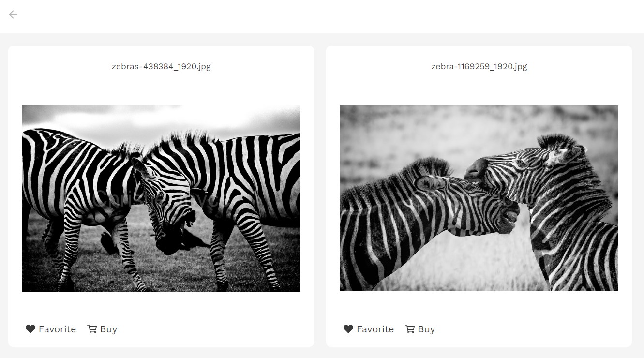The width and height of the screenshot is (644, 358).
Task: Favorite the zebra-1169259_1920.jpg image via its label
Action: click(375, 329)
